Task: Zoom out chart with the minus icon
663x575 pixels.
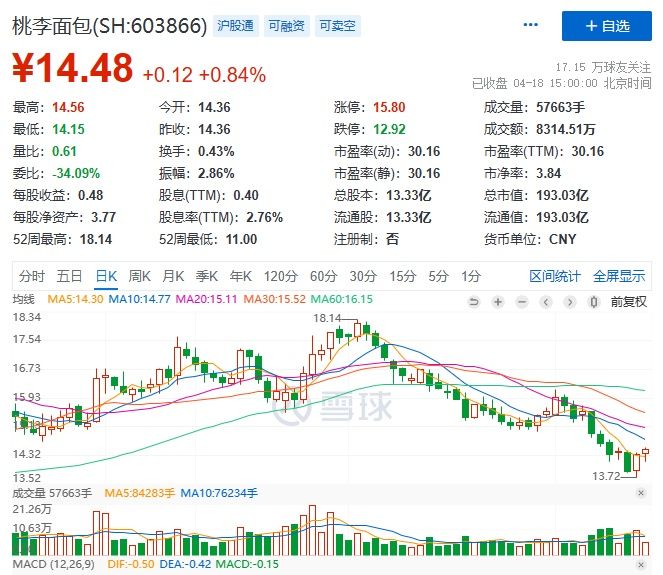Action: click(522, 302)
